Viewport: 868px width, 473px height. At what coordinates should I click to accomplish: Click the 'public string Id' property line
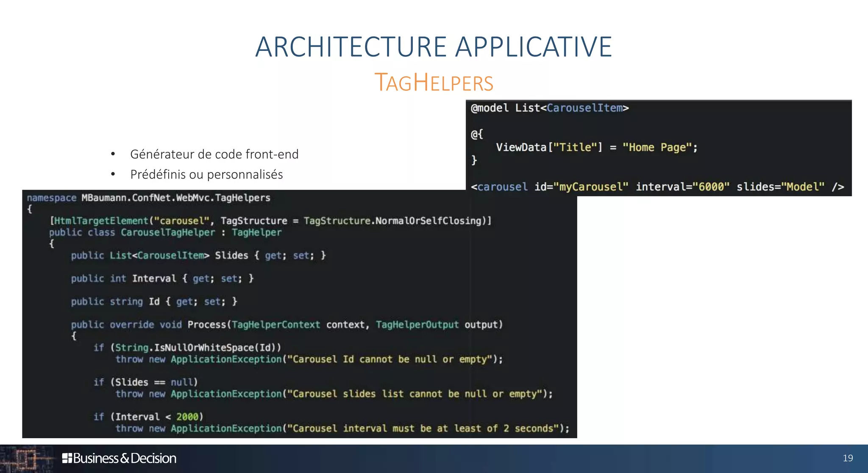(x=154, y=301)
